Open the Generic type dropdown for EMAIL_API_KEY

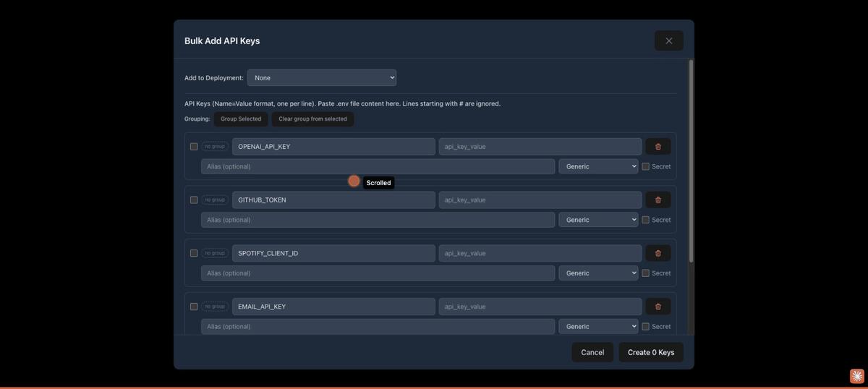click(598, 327)
